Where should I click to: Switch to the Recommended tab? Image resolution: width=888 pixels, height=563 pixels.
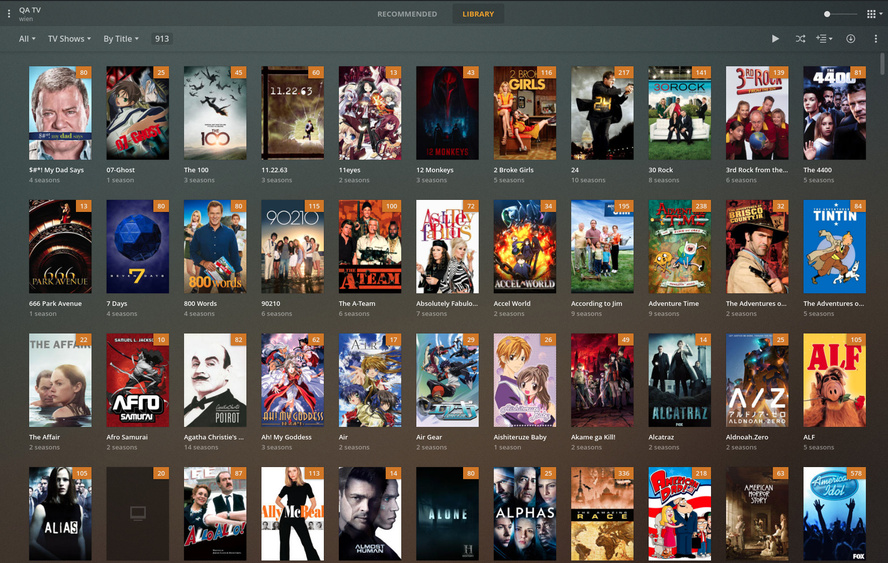coord(407,14)
